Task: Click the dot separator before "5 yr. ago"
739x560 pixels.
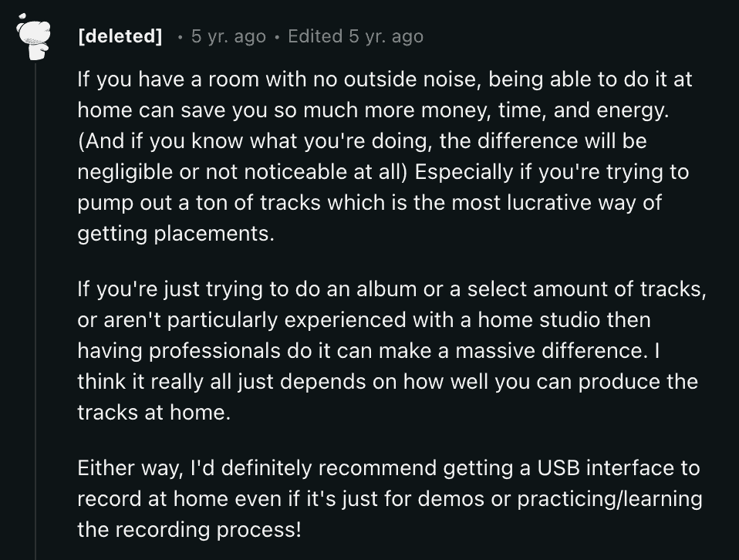Action: click(180, 37)
